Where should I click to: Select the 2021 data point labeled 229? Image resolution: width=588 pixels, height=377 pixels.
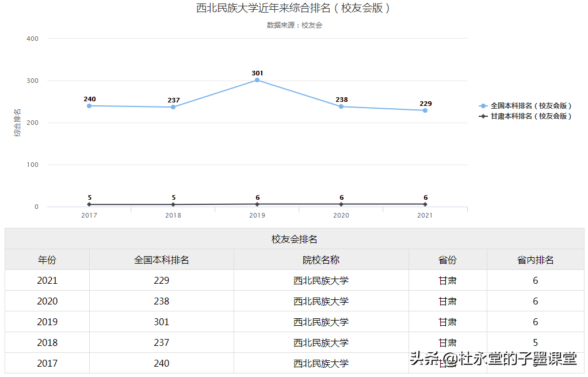425,110
